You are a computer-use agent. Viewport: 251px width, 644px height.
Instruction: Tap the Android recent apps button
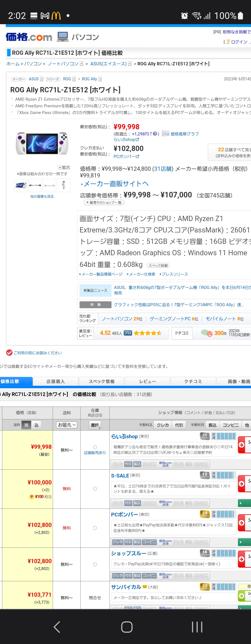tap(197, 627)
